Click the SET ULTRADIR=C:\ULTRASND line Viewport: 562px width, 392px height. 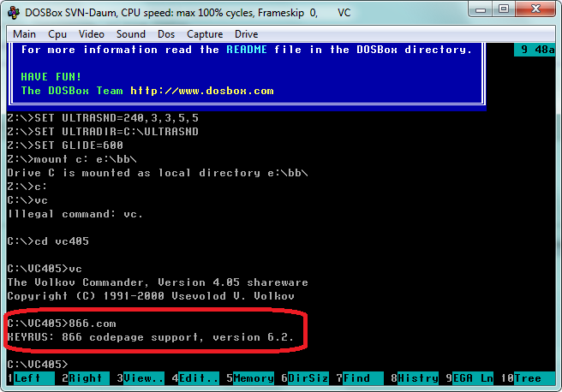(103, 132)
